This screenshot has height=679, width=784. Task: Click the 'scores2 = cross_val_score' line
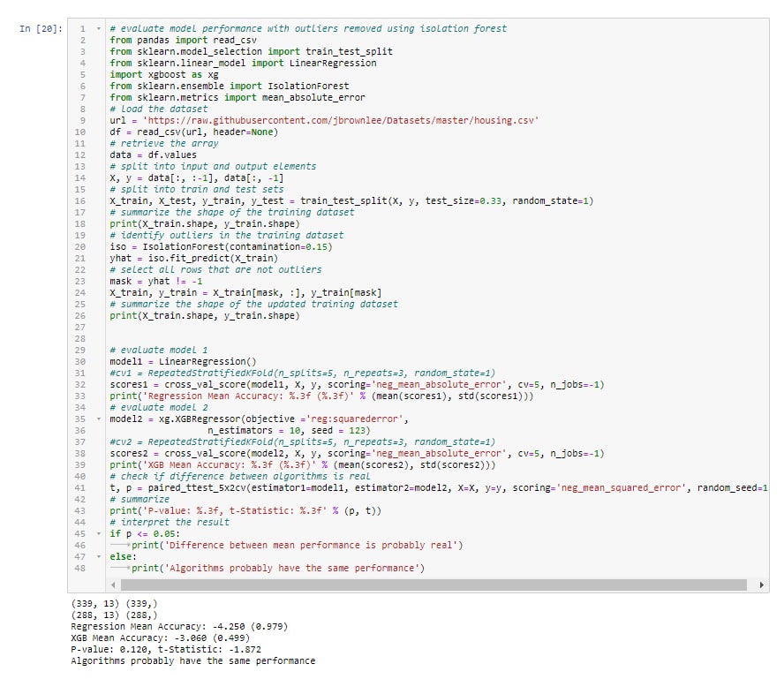pos(357,454)
